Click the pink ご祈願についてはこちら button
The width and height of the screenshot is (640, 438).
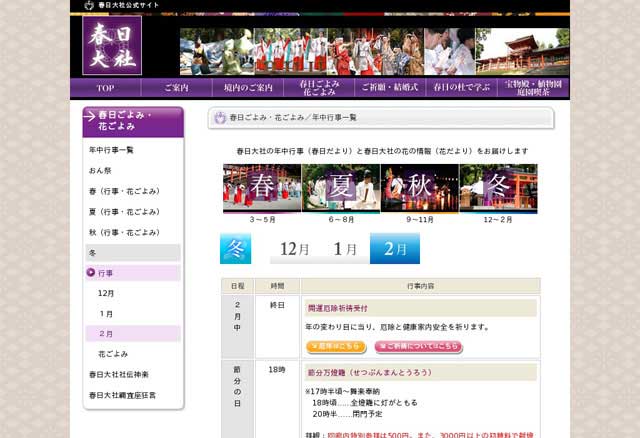(418, 347)
